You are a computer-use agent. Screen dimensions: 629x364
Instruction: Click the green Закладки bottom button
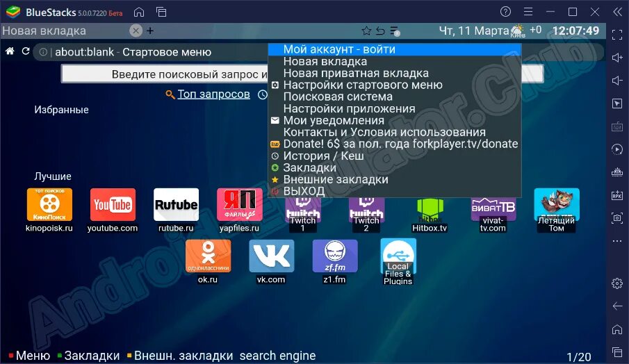coord(88,355)
